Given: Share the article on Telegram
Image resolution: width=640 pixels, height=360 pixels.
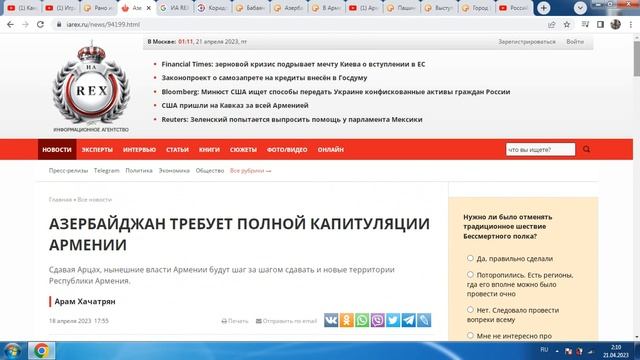Looking at the screenshot, I should (x=409, y=320).
